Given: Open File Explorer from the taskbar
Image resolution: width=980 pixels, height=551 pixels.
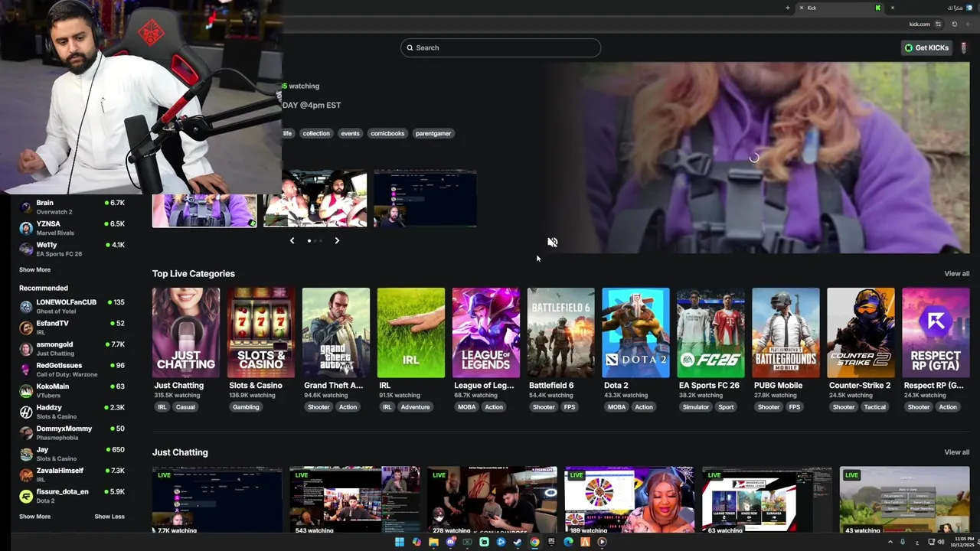Looking at the screenshot, I should coord(433,542).
